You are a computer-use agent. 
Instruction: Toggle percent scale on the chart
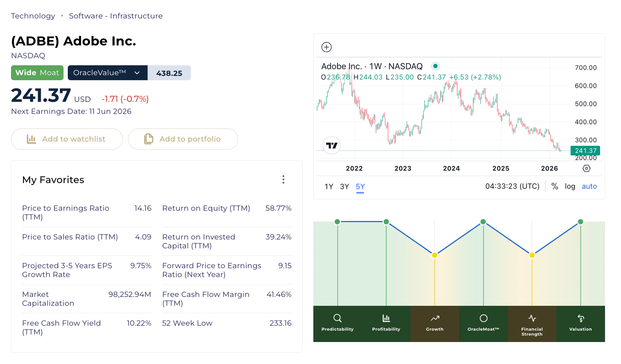[x=555, y=186]
